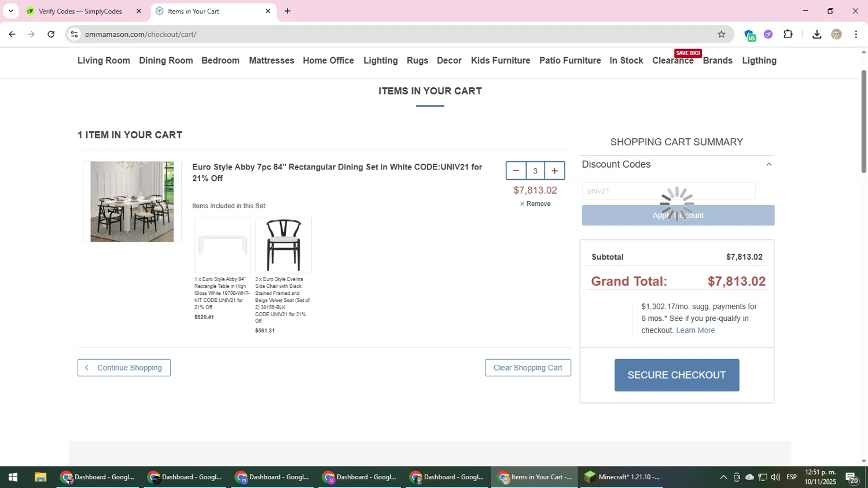Click the SECURE CHECKOUT button
The width and height of the screenshot is (868, 488).
(676, 375)
